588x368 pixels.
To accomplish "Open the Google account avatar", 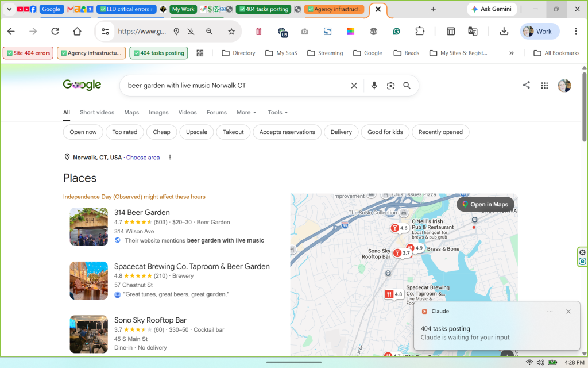I will [564, 86].
